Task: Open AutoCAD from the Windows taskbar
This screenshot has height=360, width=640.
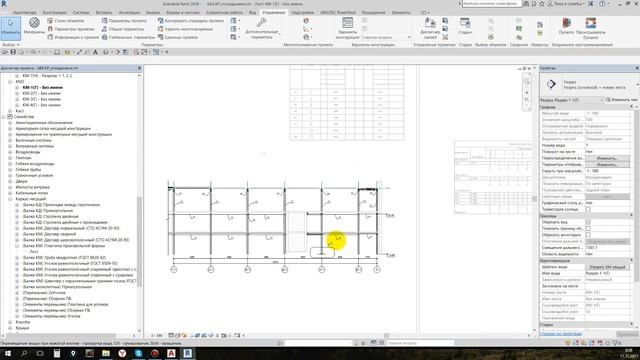Action: 171,353
